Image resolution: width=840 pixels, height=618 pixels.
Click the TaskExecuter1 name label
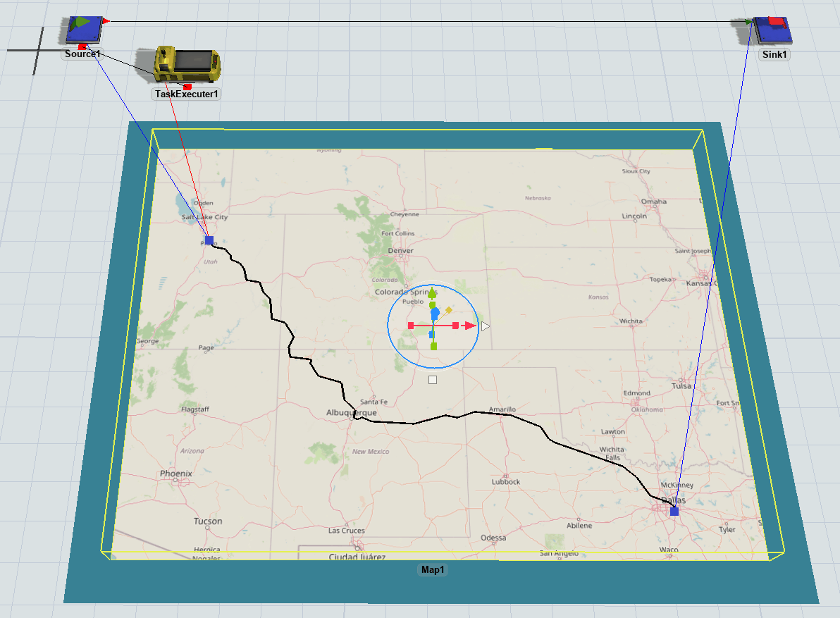(187, 94)
